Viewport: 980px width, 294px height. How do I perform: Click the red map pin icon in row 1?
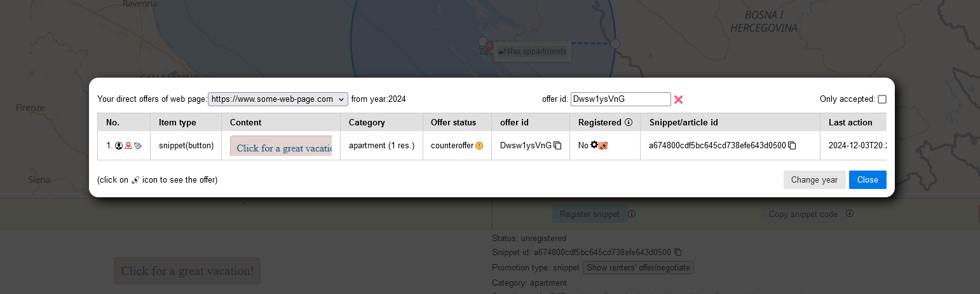pyautogui.click(x=128, y=146)
